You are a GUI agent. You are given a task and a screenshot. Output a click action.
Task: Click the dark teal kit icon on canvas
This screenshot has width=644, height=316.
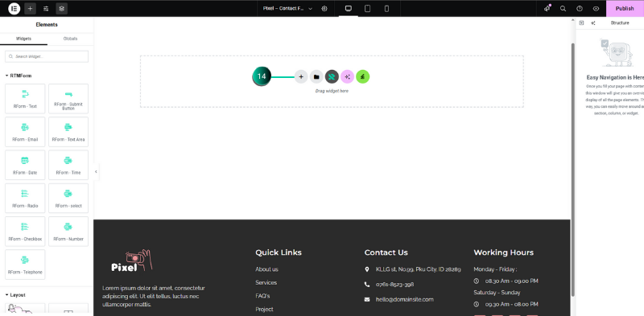tap(332, 76)
